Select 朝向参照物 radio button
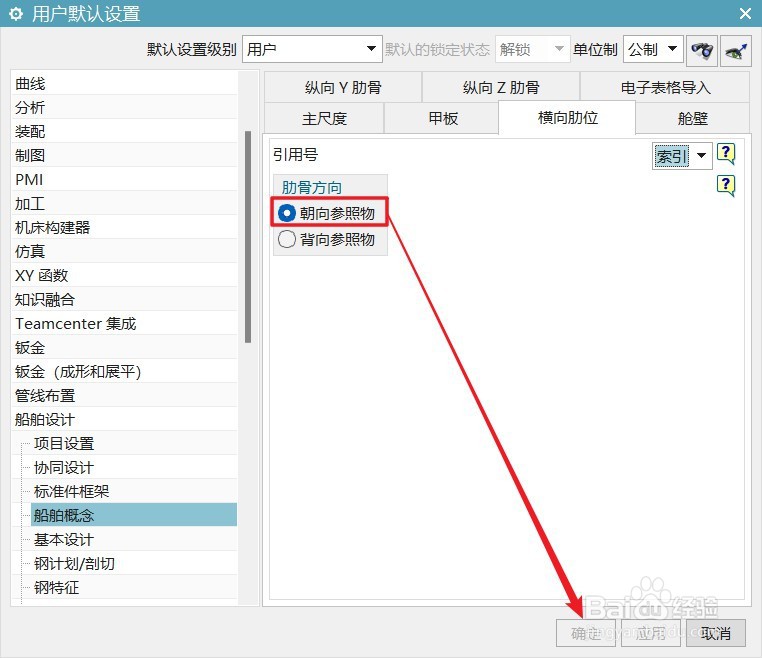 [x=287, y=213]
